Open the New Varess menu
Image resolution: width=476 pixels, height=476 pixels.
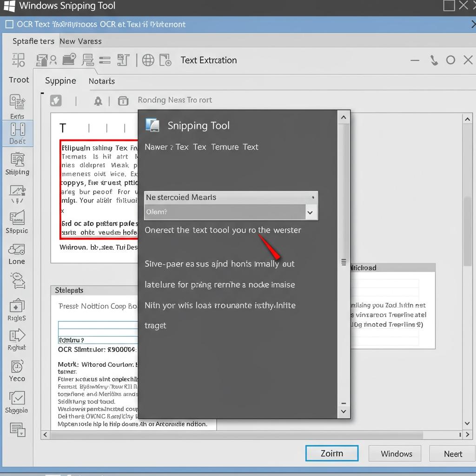[81, 41]
